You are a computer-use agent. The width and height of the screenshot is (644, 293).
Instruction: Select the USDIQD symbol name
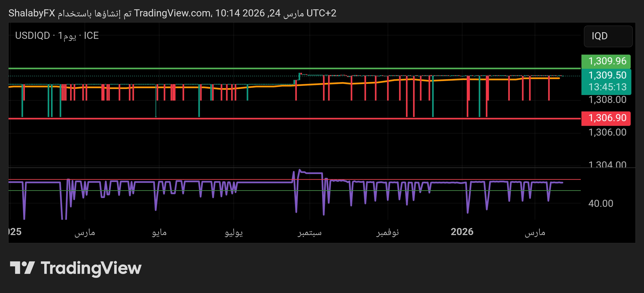click(33, 36)
